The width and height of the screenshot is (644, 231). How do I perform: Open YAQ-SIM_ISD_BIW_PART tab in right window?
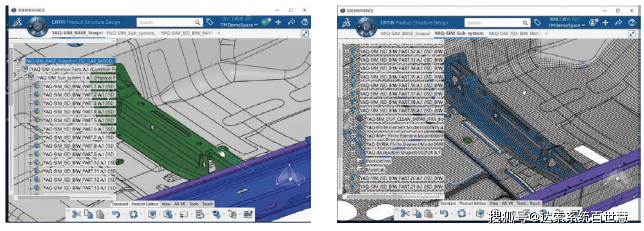[x=514, y=33]
